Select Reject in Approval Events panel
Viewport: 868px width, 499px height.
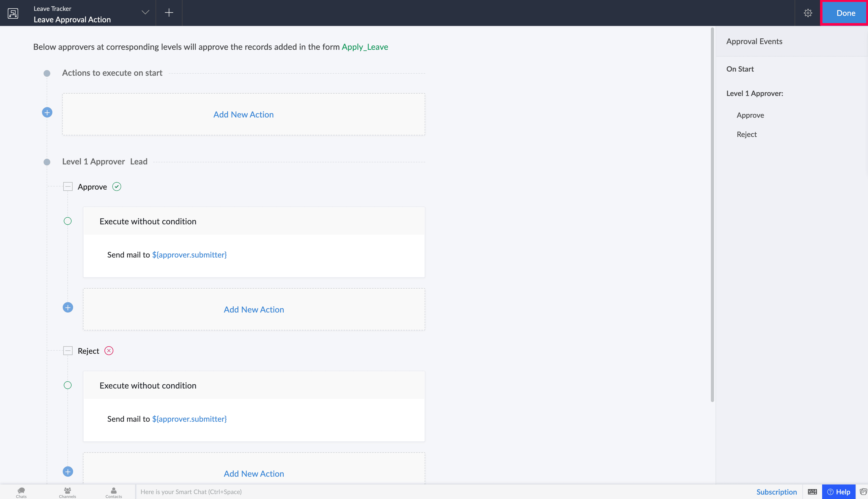tap(747, 134)
